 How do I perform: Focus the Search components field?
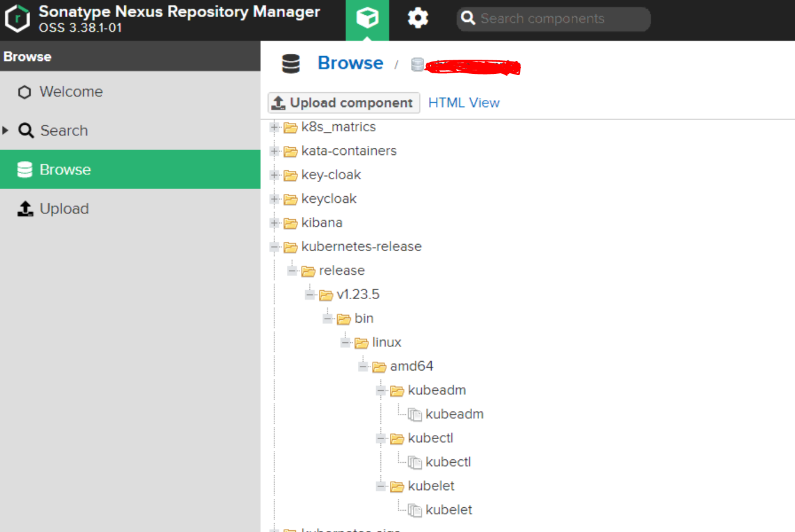coord(559,19)
